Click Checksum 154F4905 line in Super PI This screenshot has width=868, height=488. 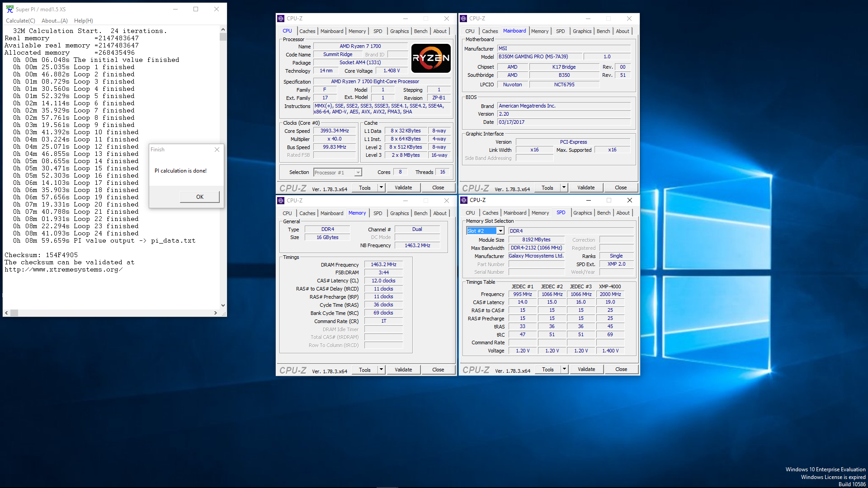click(41, 255)
